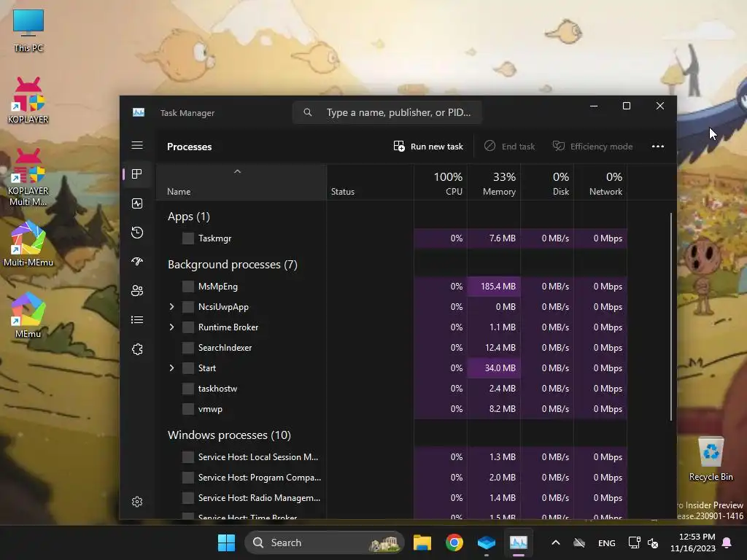Select the Processes page icon in sidebar
This screenshot has height=560, width=747.
[137, 174]
